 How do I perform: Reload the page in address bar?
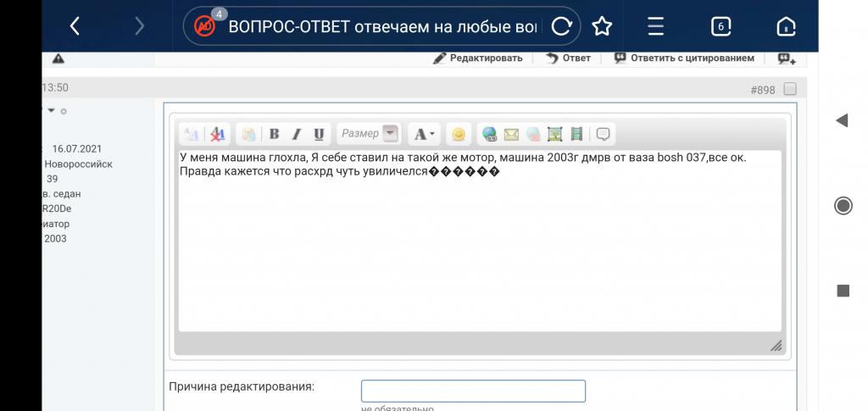[x=561, y=26]
